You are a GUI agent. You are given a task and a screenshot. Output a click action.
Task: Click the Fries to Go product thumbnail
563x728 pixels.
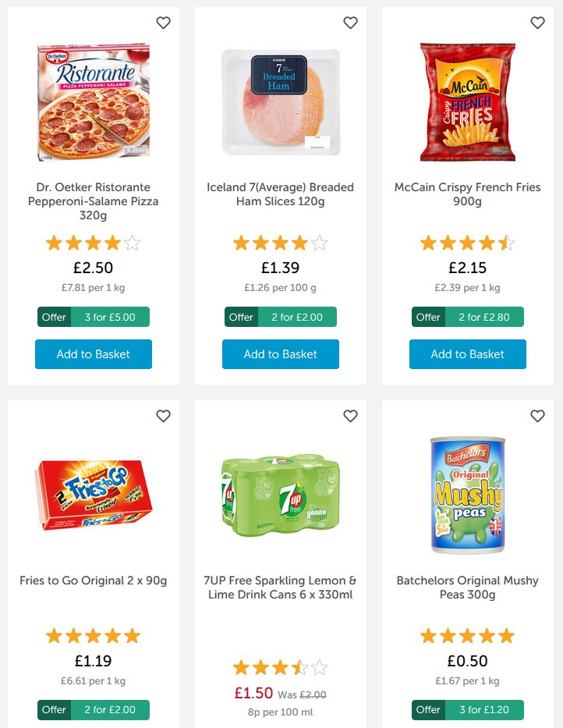(x=93, y=495)
